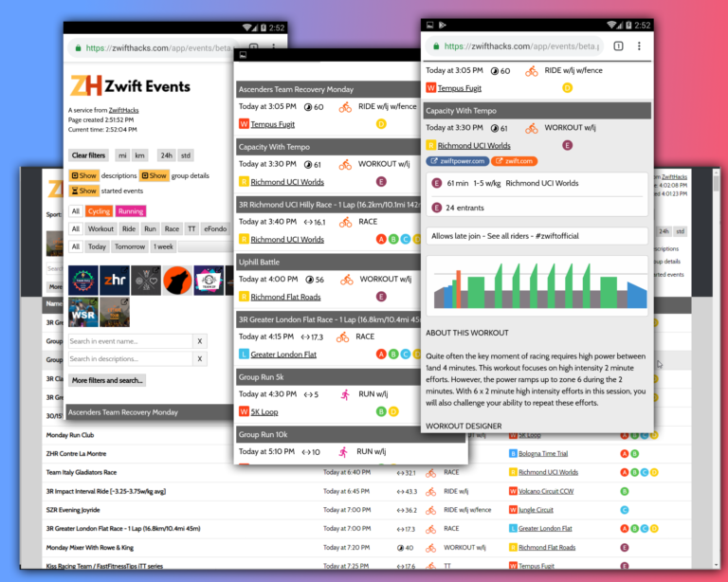Screen dimensions: 728x582
Task: Tap the image notification icon in right phone status bar
Action: coord(429,25)
